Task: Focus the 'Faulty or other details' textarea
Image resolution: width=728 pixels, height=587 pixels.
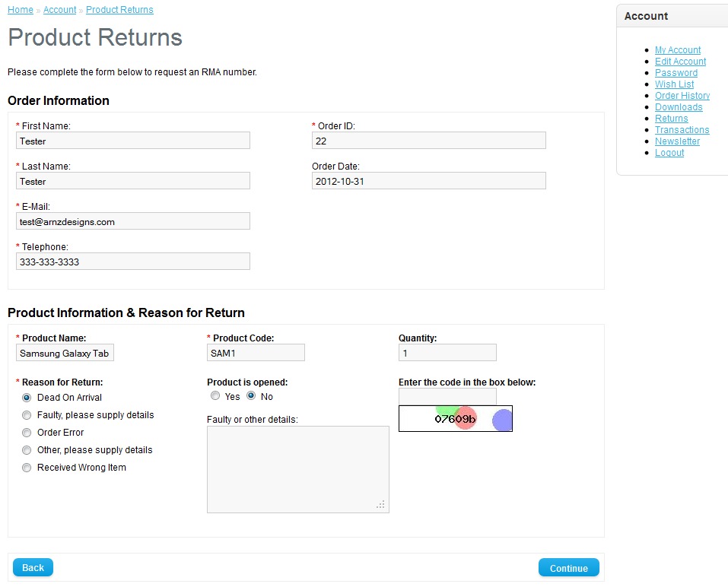Action: [x=297, y=469]
